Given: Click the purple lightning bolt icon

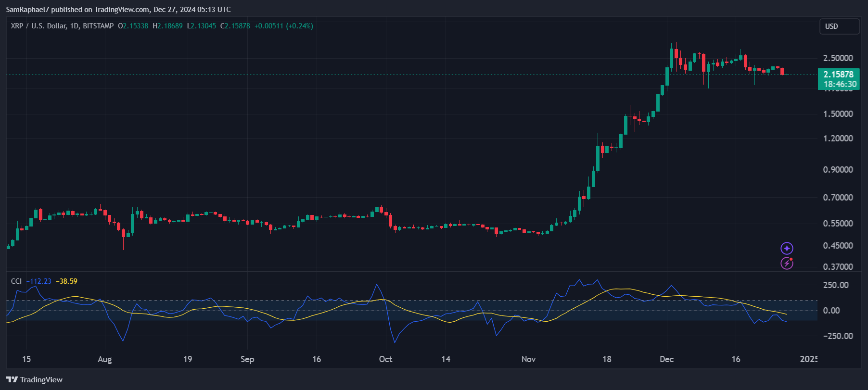Looking at the screenshot, I should [x=787, y=263].
